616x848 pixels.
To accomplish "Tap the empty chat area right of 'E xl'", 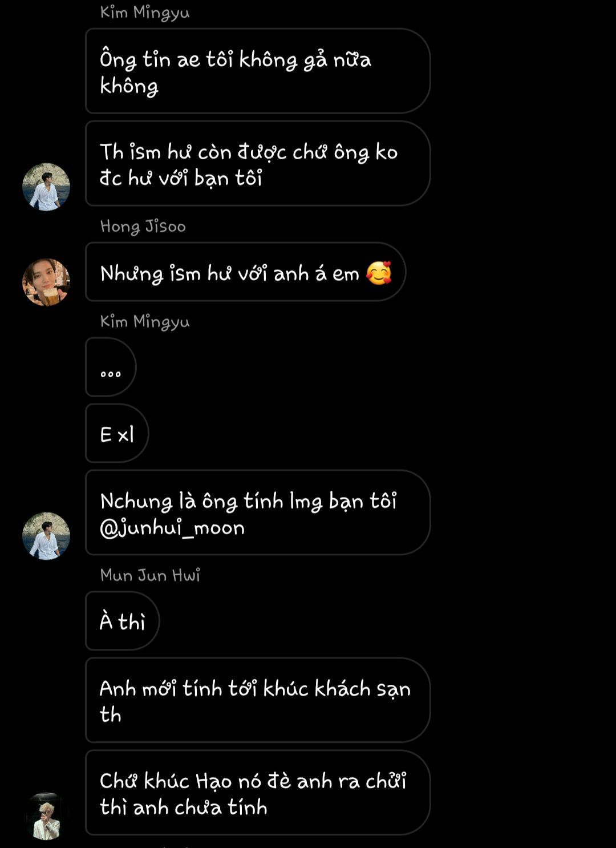I will [x=376, y=433].
